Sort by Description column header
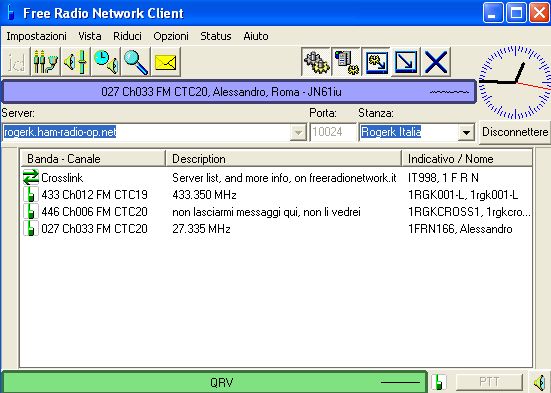The height and width of the screenshot is (393, 551). [283, 159]
